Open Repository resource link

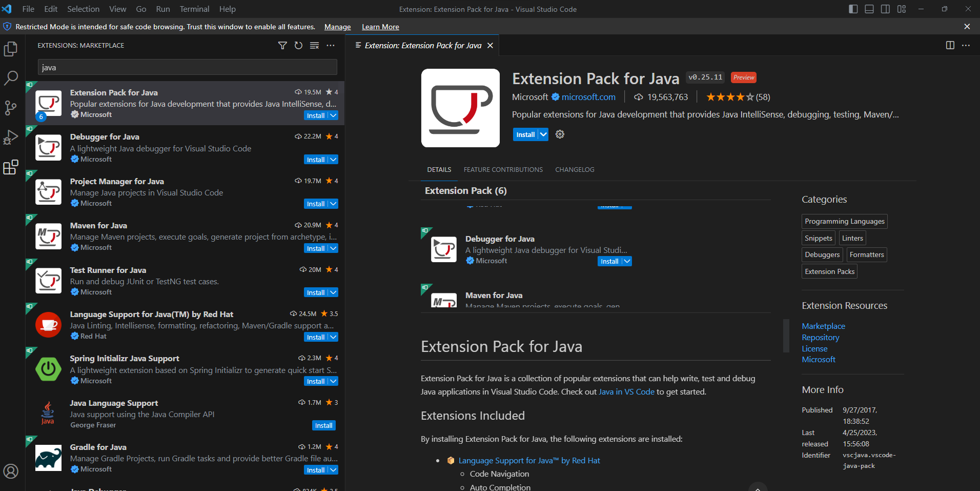pos(820,338)
